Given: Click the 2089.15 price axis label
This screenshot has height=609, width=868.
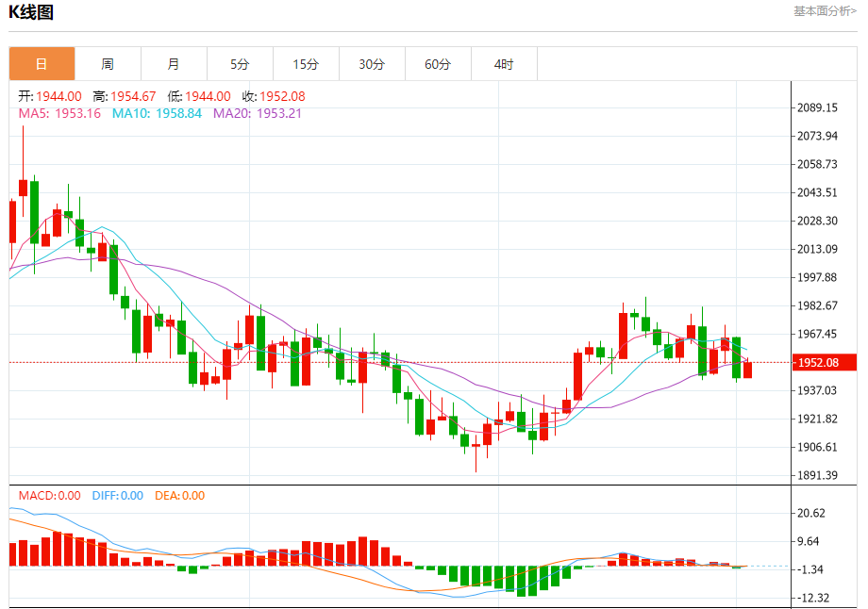Looking at the screenshot, I should point(817,107).
